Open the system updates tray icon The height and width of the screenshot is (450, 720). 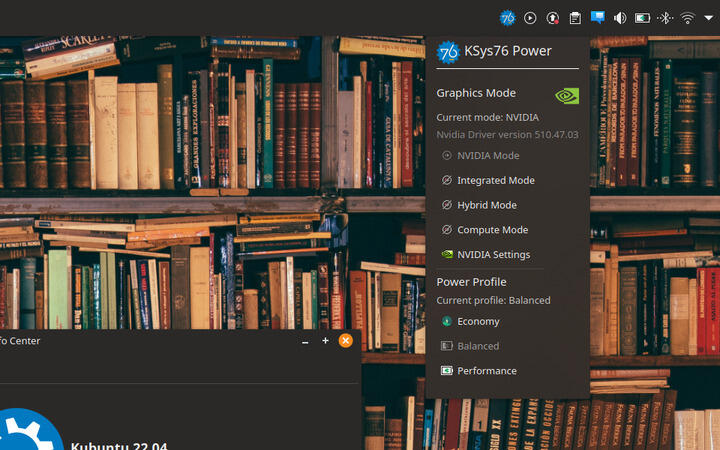click(x=552, y=18)
